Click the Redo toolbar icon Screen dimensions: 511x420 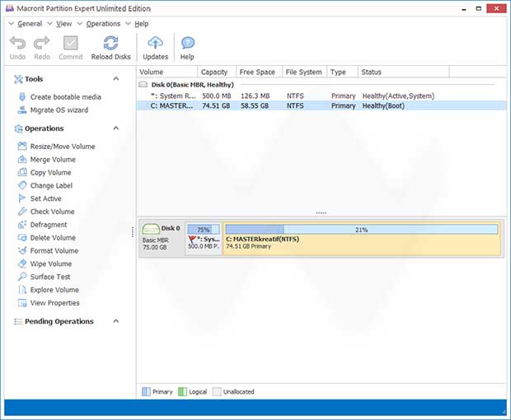pyautogui.click(x=42, y=43)
